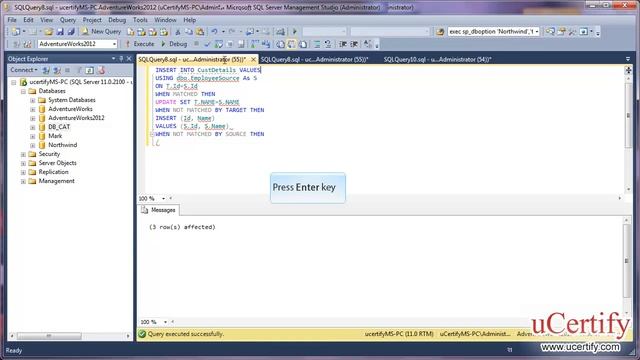Click the Undo arrow icon
This screenshot has height=360, width=640.
(x=214, y=31)
